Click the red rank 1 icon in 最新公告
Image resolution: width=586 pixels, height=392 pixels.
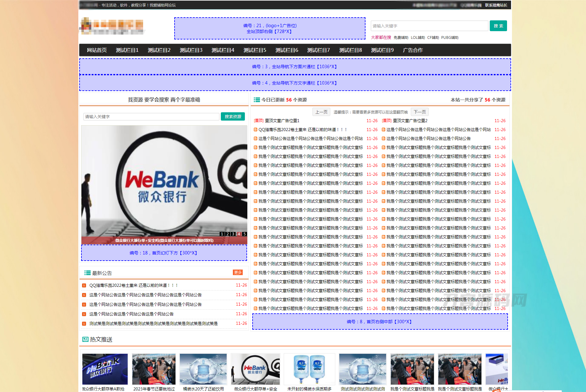coord(84,285)
